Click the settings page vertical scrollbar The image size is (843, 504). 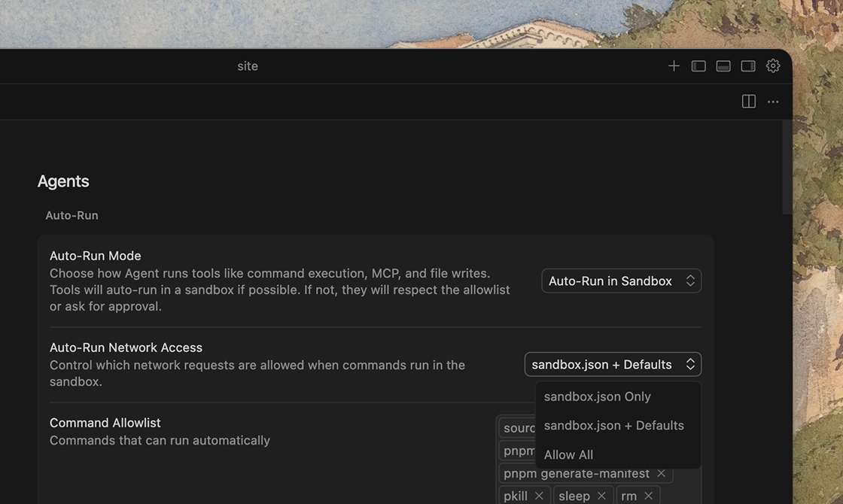(787, 167)
